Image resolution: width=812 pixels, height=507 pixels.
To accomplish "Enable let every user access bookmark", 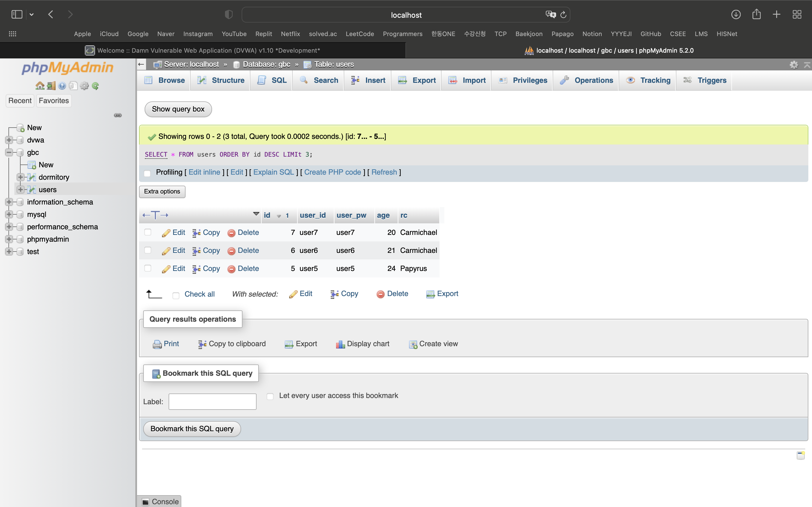I will tap(270, 396).
